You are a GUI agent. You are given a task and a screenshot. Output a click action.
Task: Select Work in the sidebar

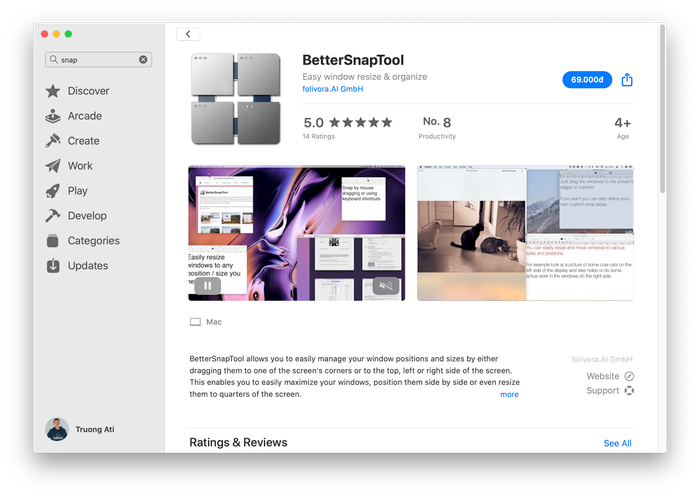click(x=80, y=166)
